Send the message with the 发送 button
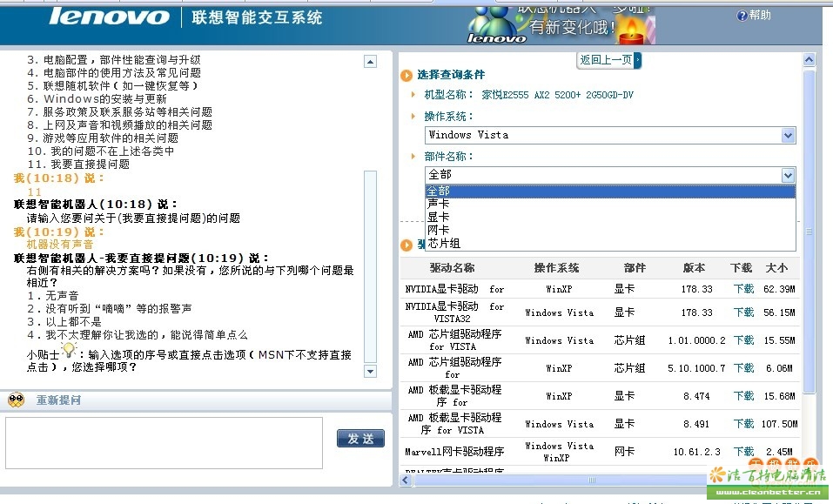This screenshot has width=833, height=504. pos(360,438)
